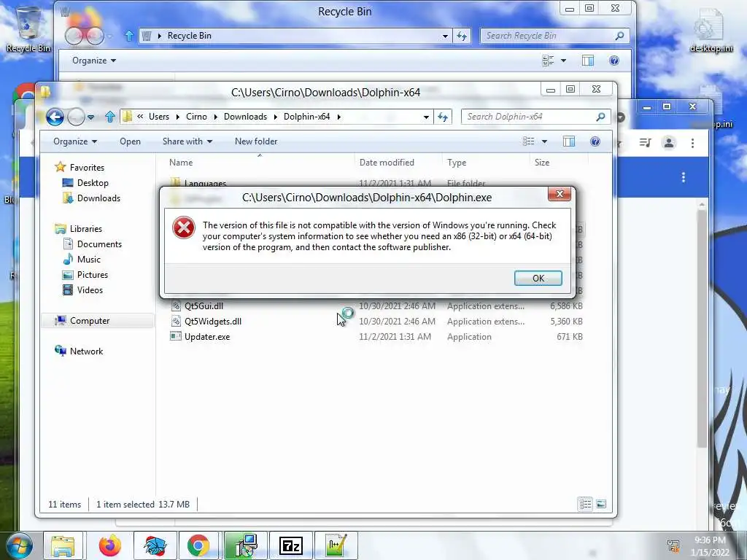Screen dimensions: 747x560
Task: Open more view options arrow in Dolphin-x64 toolbar
Action: [x=544, y=141]
